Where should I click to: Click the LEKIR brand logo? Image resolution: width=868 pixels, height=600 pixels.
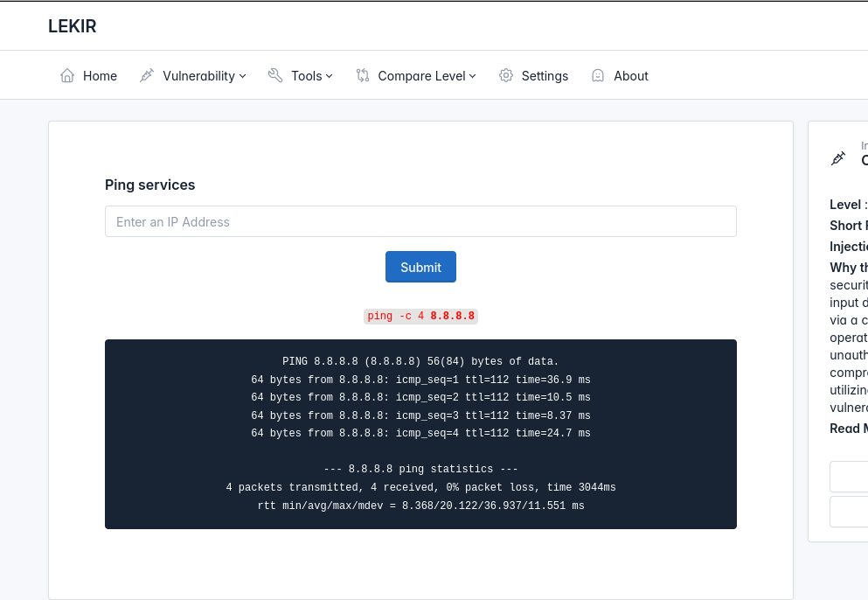tap(73, 26)
